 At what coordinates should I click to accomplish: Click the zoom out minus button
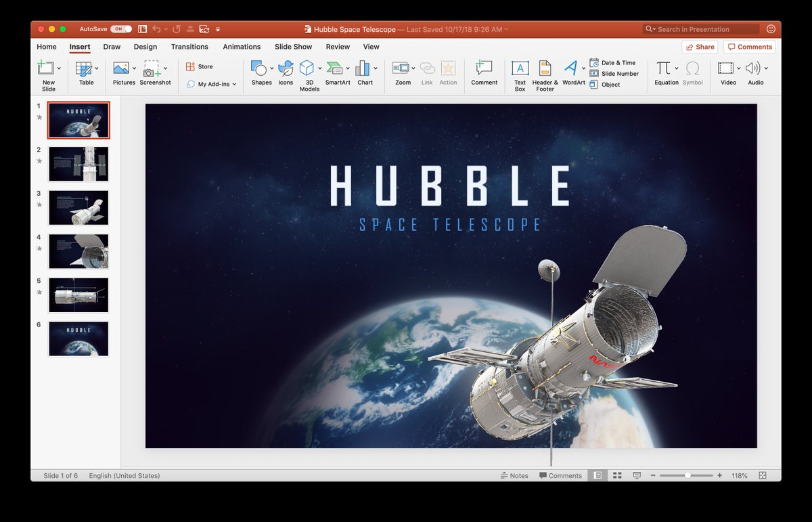coord(653,476)
